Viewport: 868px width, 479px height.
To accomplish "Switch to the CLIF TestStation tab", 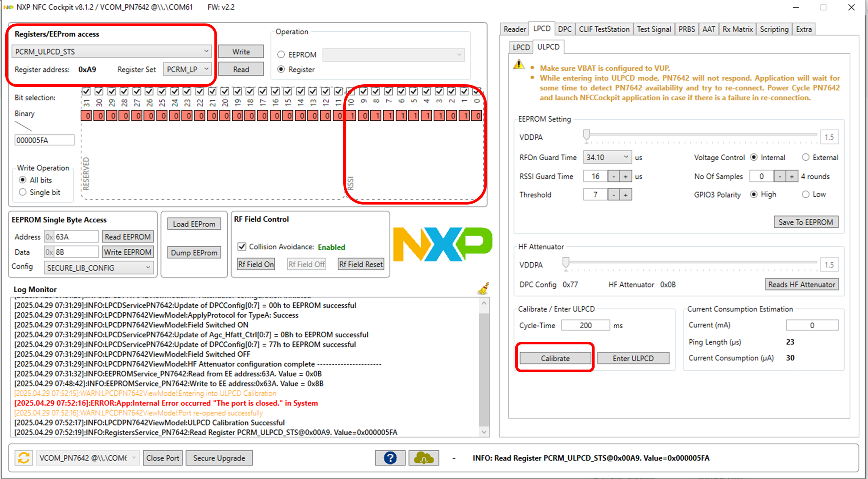I will 604,29.
